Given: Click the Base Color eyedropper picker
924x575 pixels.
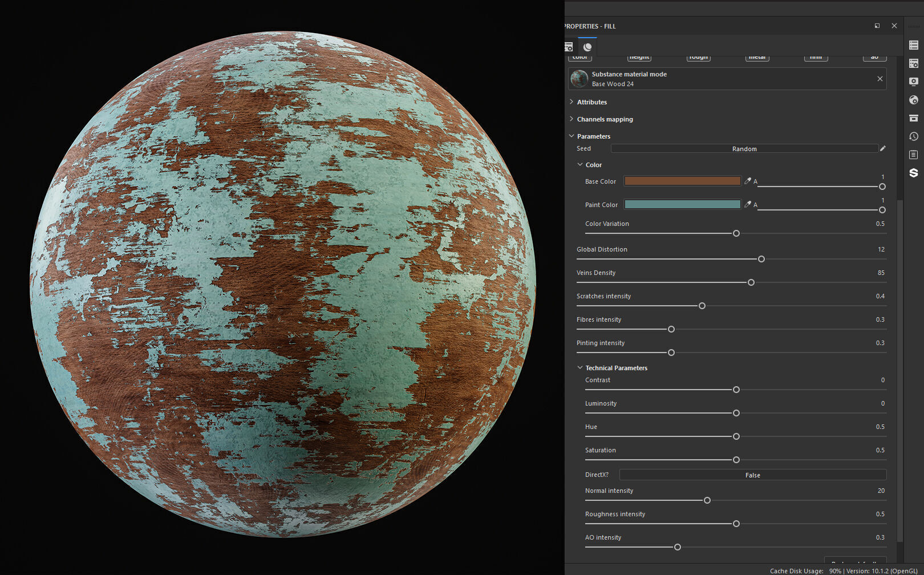Looking at the screenshot, I should point(747,181).
